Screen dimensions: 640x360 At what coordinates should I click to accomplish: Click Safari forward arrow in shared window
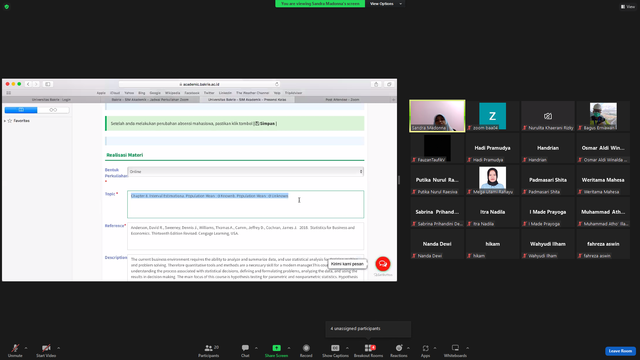click(x=36, y=84)
